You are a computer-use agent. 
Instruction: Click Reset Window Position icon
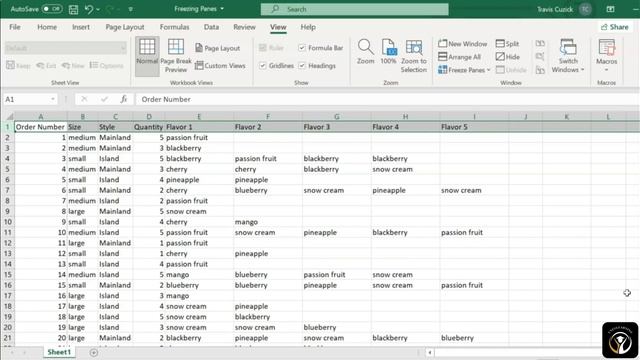(540, 70)
